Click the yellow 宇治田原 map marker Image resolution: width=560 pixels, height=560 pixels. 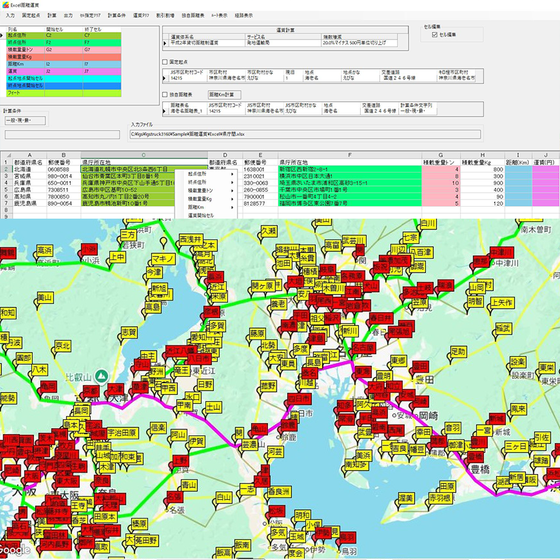click(x=122, y=433)
